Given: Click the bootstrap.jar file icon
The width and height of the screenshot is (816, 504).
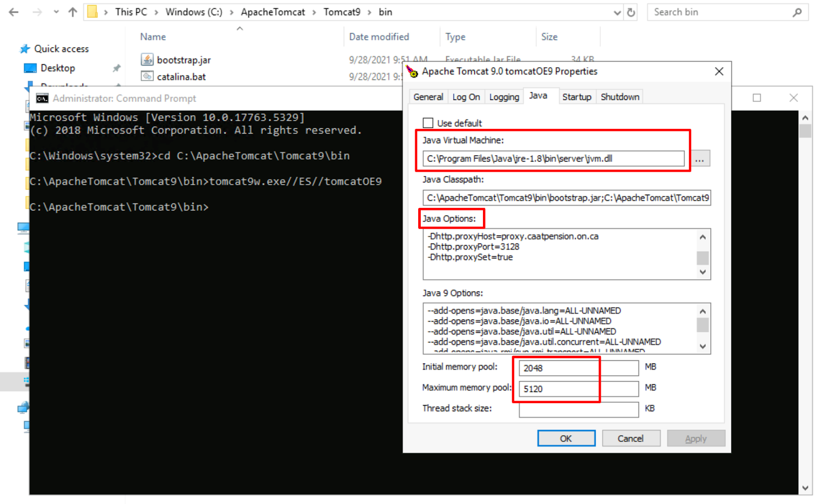Looking at the screenshot, I should [x=147, y=60].
